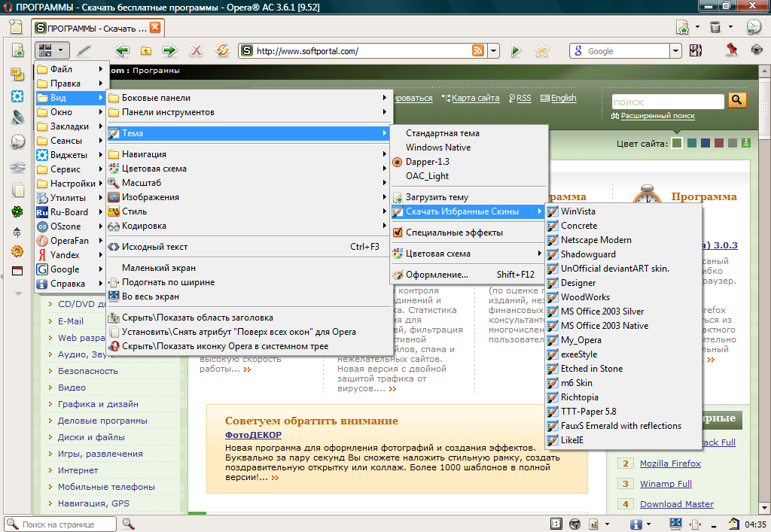Click the green Go play icon
The image size is (771, 532).
(x=516, y=50)
